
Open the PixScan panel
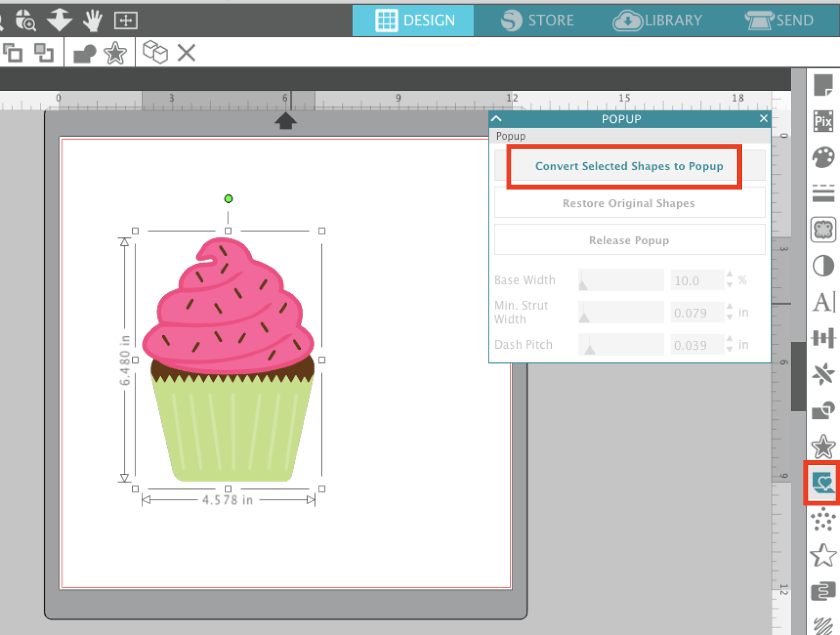(823, 121)
